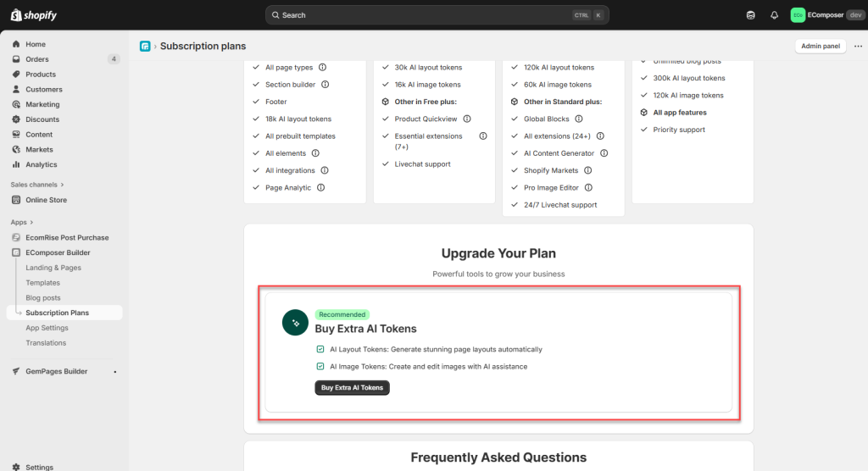Open Landing & Pages in sidebar
Viewport: 868px width, 471px height.
(53, 268)
